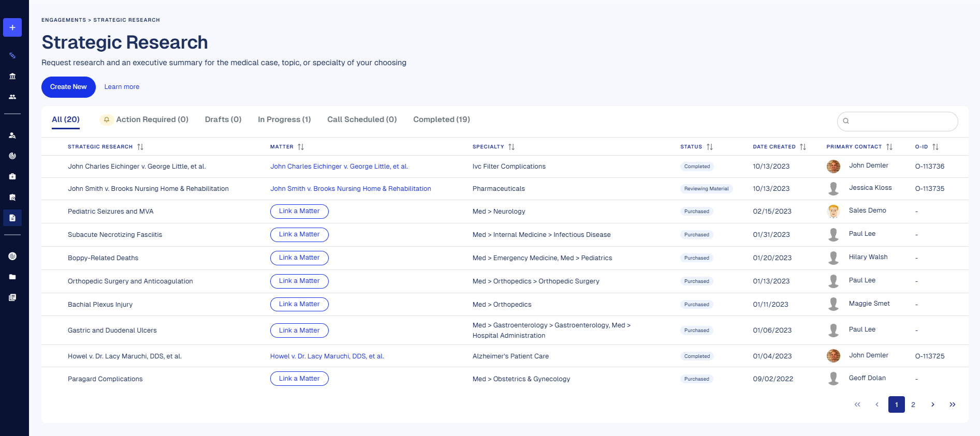Click the person search icon in sidebar

point(12,136)
